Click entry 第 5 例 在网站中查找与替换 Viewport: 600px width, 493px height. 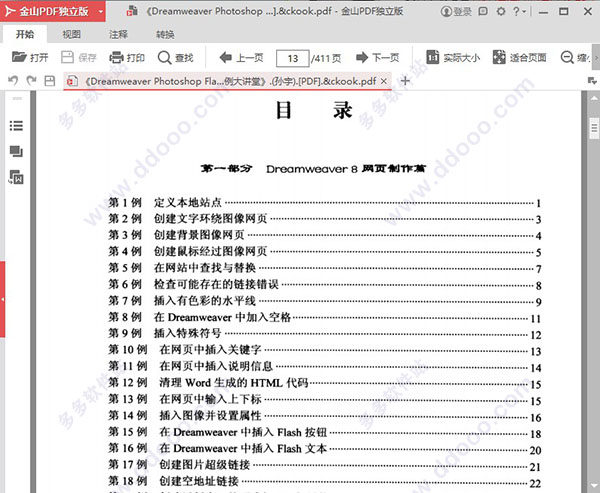tap(324, 268)
